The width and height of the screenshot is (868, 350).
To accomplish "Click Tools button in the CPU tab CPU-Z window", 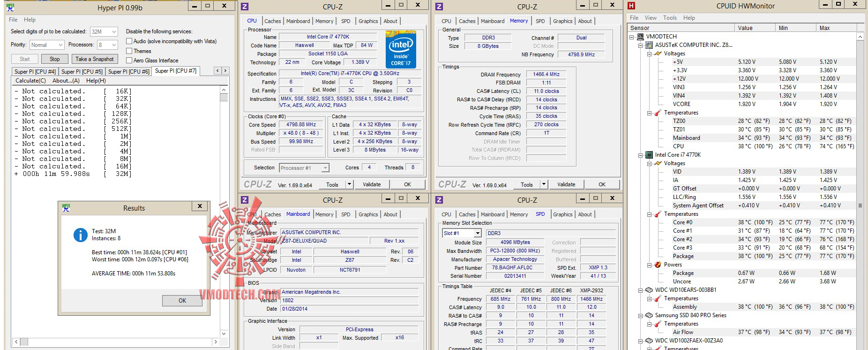I will (x=332, y=184).
